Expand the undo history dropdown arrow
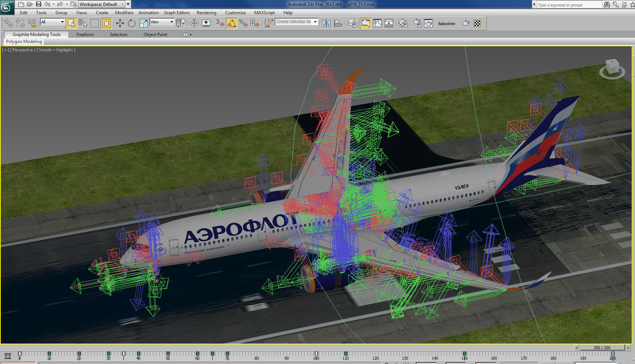635x364 pixels. (x=54, y=4)
